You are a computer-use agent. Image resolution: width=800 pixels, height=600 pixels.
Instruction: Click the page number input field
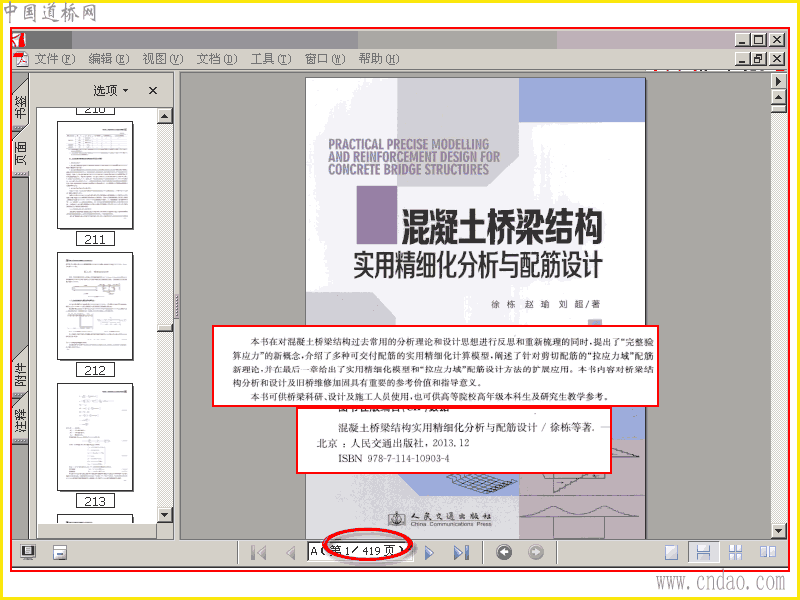click(x=360, y=552)
